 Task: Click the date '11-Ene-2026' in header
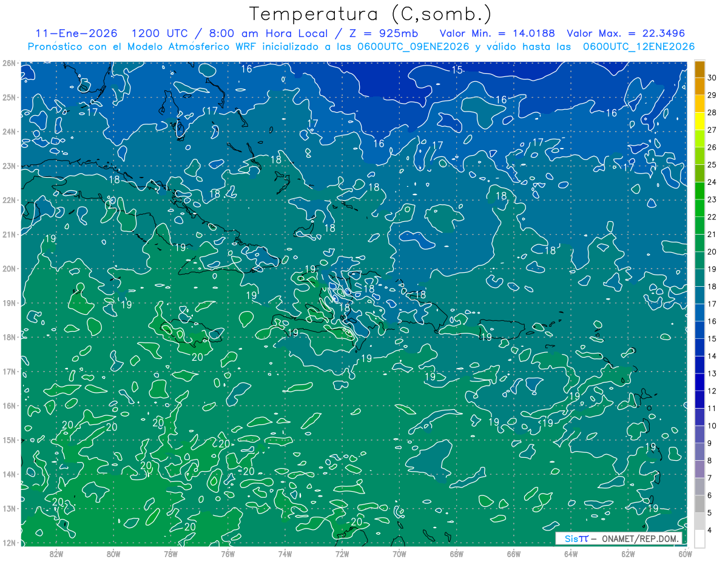(x=76, y=33)
